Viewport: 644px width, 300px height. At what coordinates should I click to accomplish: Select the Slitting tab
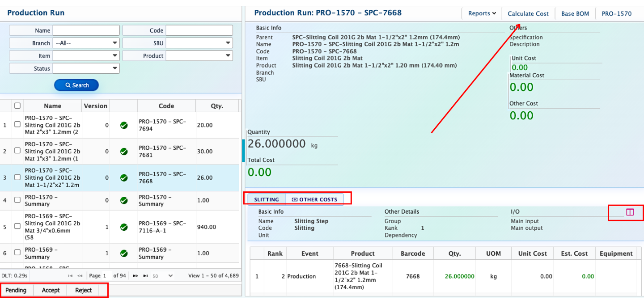(x=266, y=199)
